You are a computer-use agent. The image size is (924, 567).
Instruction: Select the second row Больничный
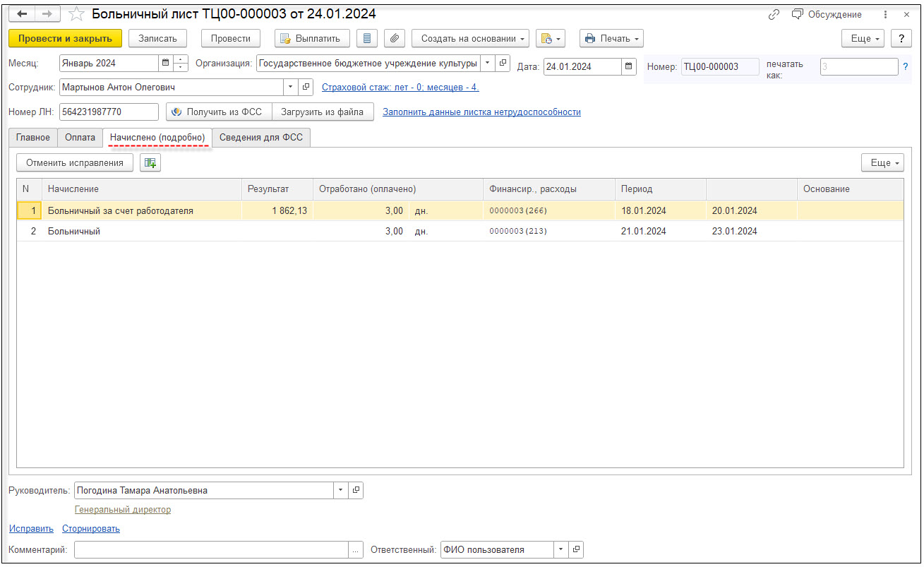click(x=460, y=231)
